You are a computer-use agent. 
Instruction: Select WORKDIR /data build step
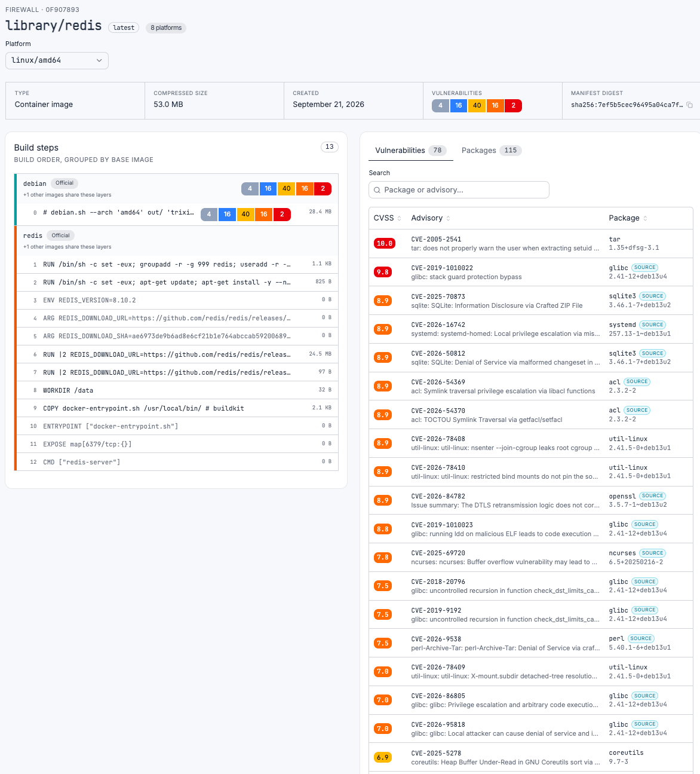177,390
